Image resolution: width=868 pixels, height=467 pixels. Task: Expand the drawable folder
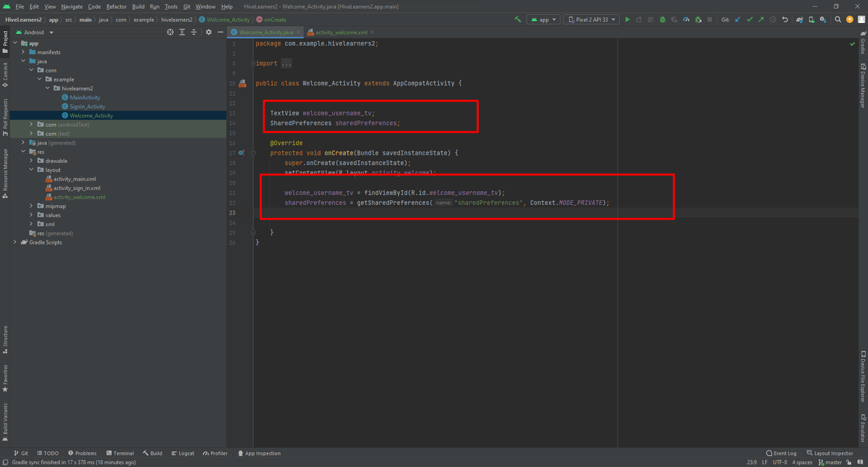[31, 161]
